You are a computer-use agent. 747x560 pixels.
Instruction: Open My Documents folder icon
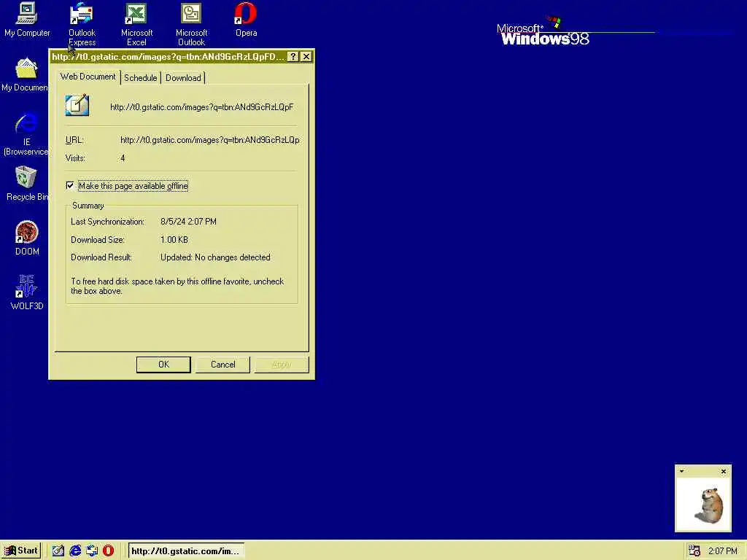pos(25,75)
